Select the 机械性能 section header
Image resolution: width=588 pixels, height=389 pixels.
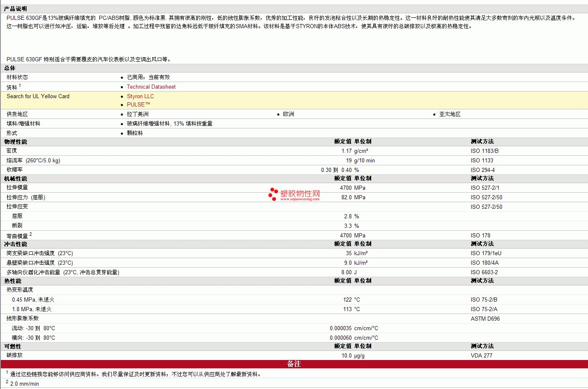pyautogui.click(x=16, y=179)
